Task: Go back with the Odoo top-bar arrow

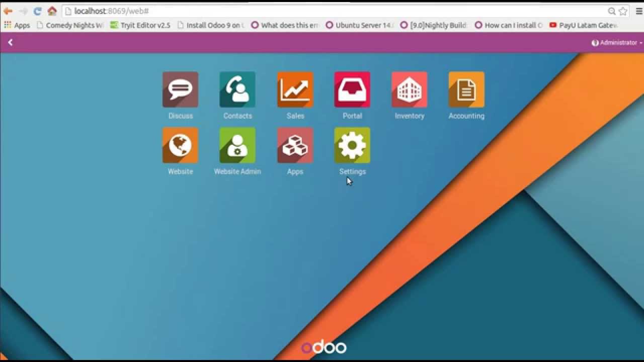Action: click(x=10, y=43)
